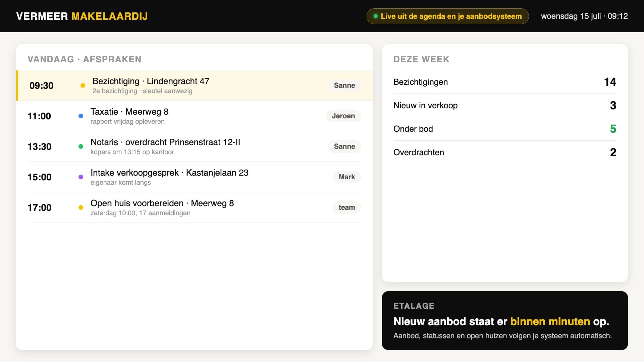Click the Nieuw in verkoop count 3
This screenshot has height=362, width=644.
pyautogui.click(x=613, y=105)
